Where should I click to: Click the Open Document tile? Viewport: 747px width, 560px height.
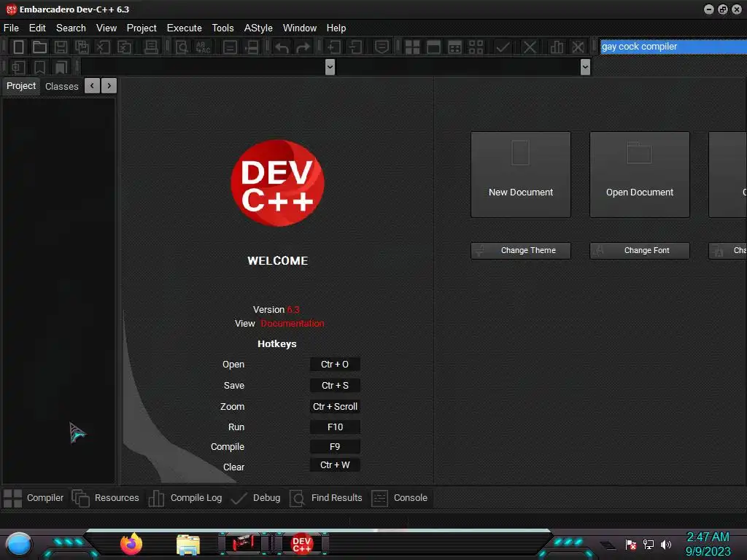[640, 175]
